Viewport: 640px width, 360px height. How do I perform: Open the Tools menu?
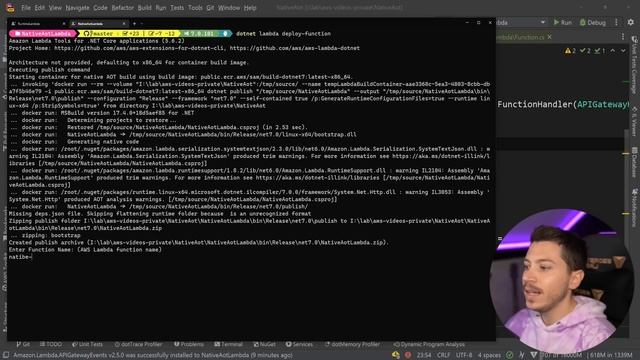195,8
